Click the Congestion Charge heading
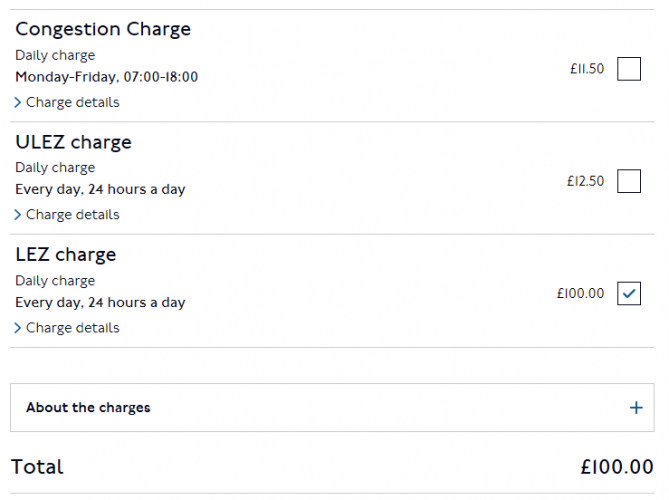Screen dimensions: 669x500 (103, 29)
